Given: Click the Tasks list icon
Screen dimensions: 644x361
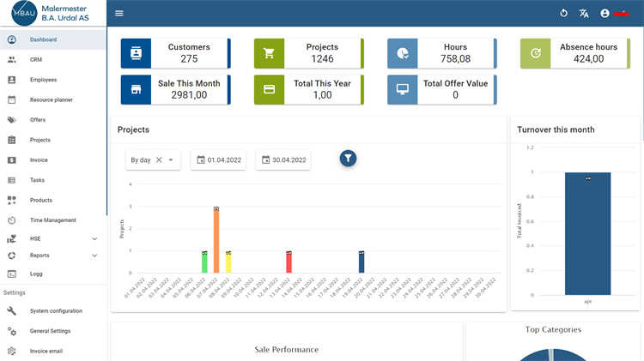Looking at the screenshot, I should (x=12, y=180).
